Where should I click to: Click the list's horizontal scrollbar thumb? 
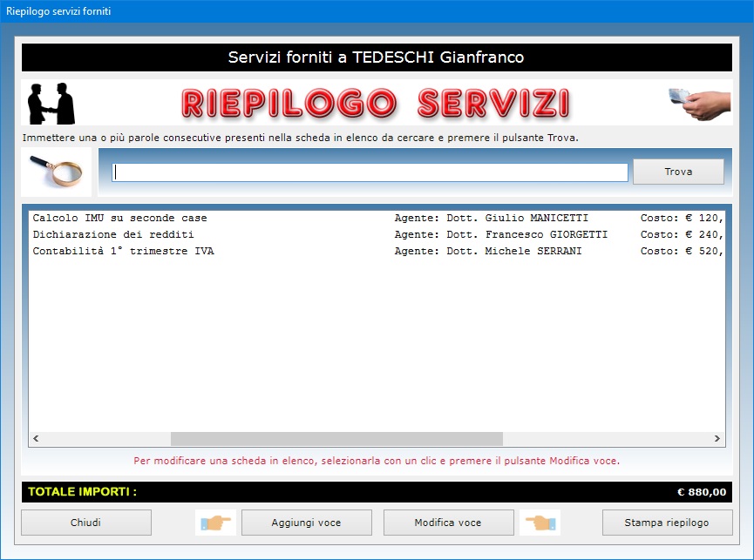click(336, 438)
